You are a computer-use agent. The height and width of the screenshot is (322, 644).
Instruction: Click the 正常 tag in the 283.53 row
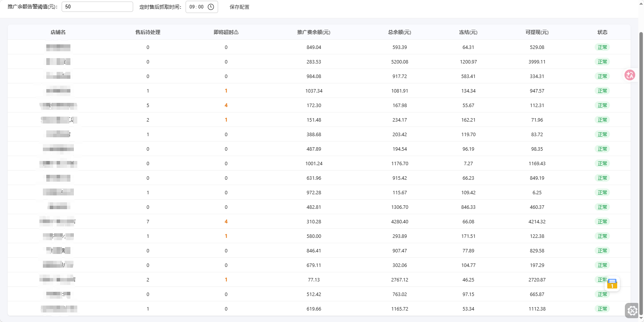602,62
